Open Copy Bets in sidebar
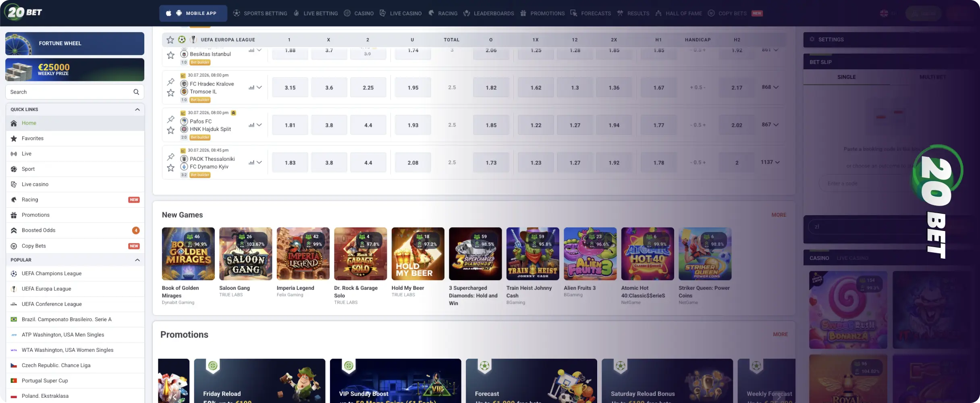Screen dimensions: 980x403 pos(75,246)
